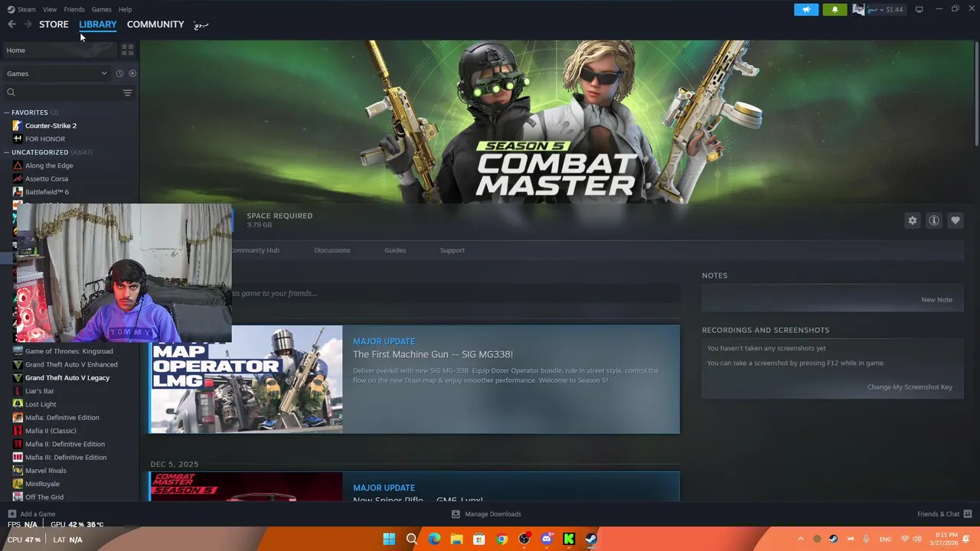Open collections grid view icon
The height and width of the screenshot is (551, 980).
(x=127, y=50)
